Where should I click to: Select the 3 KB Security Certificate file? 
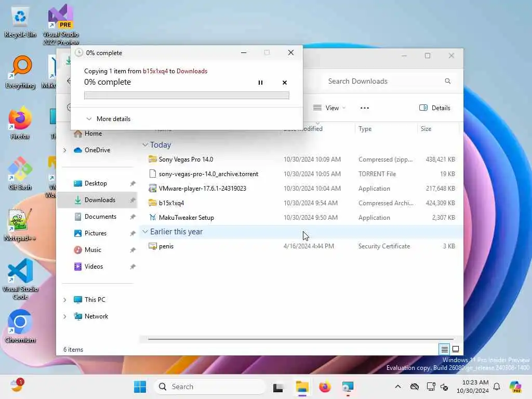point(301,246)
